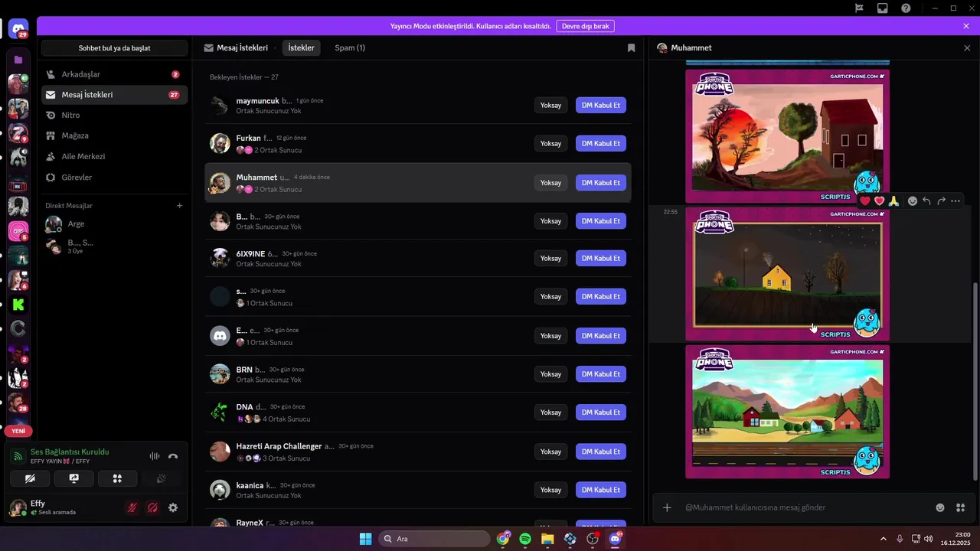The width and height of the screenshot is (980, 551).
Task: Open user settings gear
Action: [x=173, y=507]
